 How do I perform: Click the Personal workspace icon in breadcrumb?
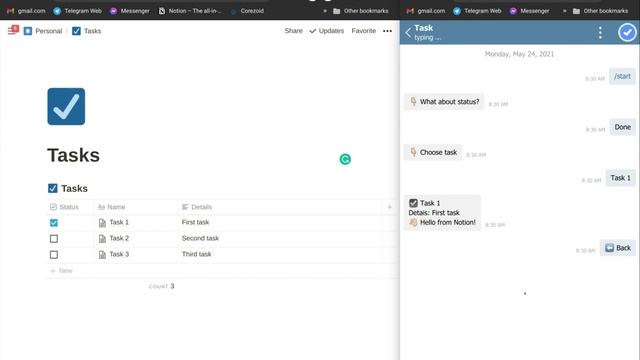pyautogui.click(x=28, y=31)
